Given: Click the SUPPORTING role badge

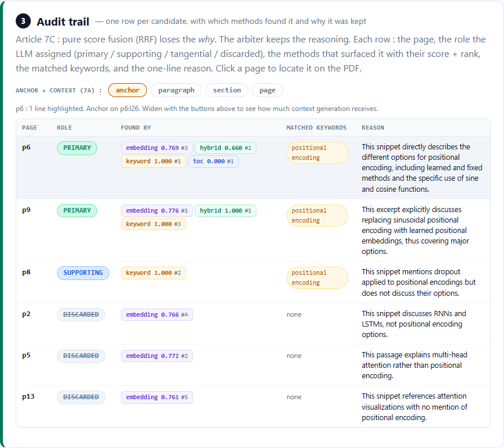Looking at the screenshot, I should pos(83,273).
